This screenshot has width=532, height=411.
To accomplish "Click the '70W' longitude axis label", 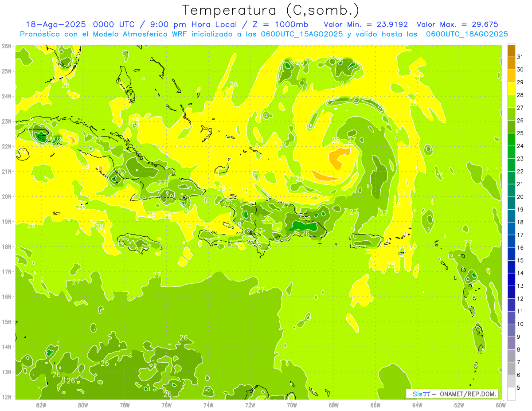I will [x=292, y=405].
